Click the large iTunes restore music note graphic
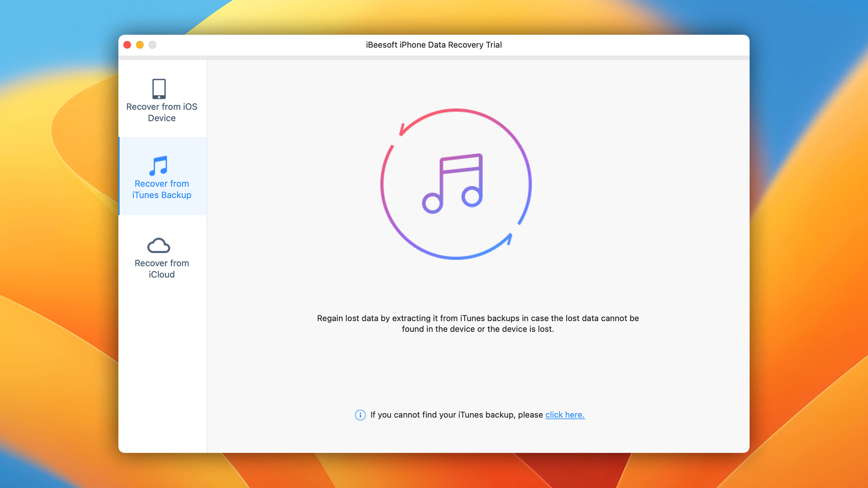Image resolution: width=868 pixels, height=488 pixels. 456,184
